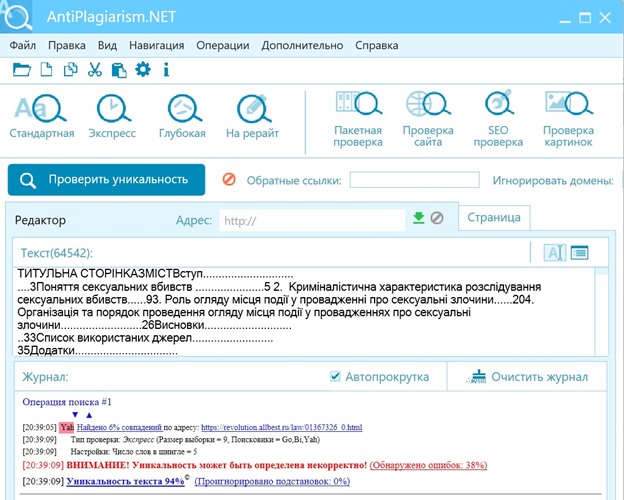Open the Справка menu
Image resolution: width=624 pixels, height=500 pixels.
click(x=376, y=45)
